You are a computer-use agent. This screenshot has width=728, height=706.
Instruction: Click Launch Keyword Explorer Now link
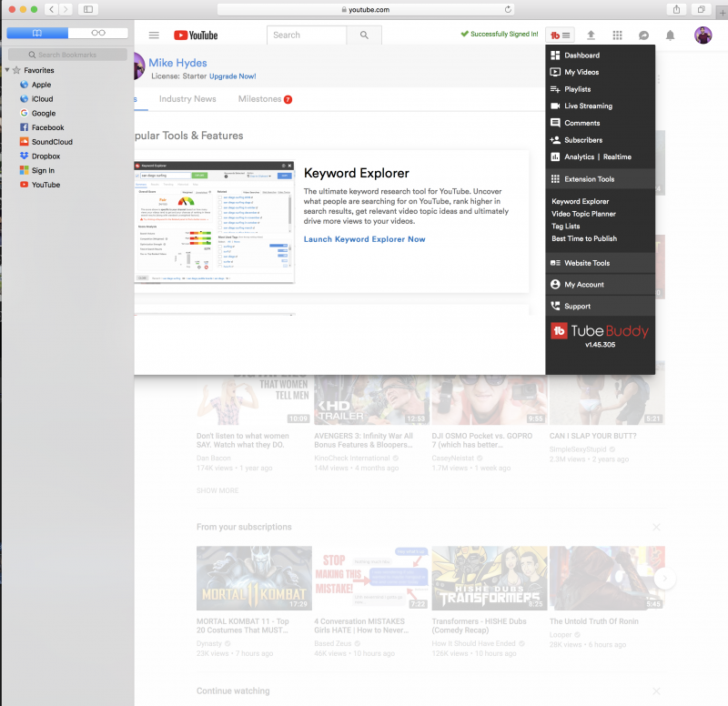[364, 239]
